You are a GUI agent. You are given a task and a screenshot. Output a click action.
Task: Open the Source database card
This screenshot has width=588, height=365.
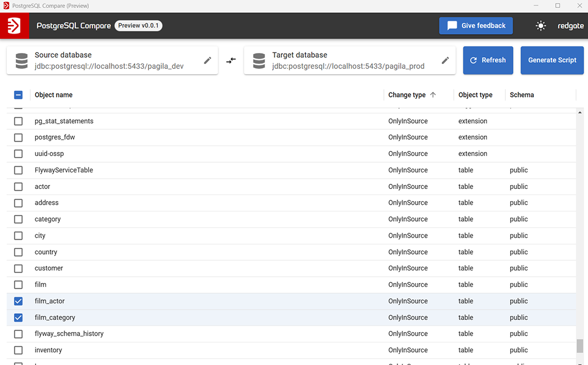point(112,60)
